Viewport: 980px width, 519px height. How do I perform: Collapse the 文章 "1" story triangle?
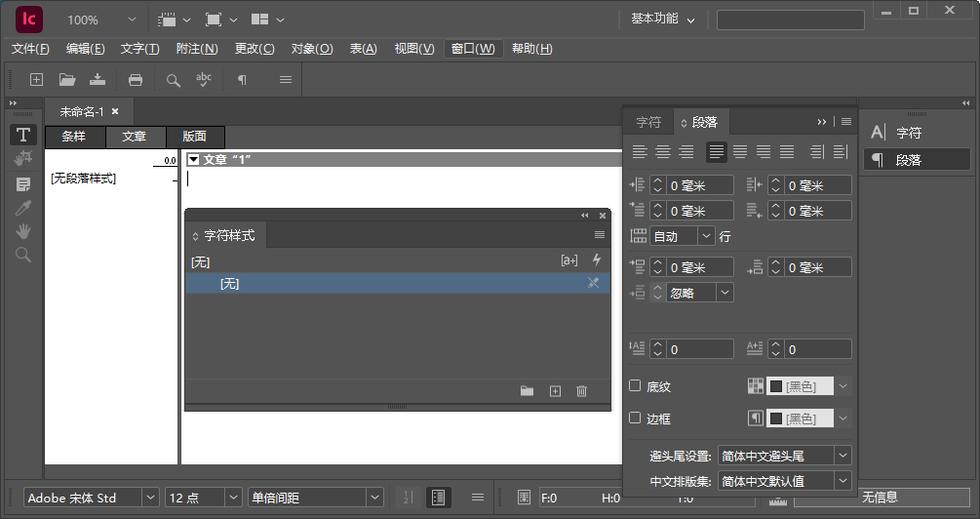click(x=194, y=159)
